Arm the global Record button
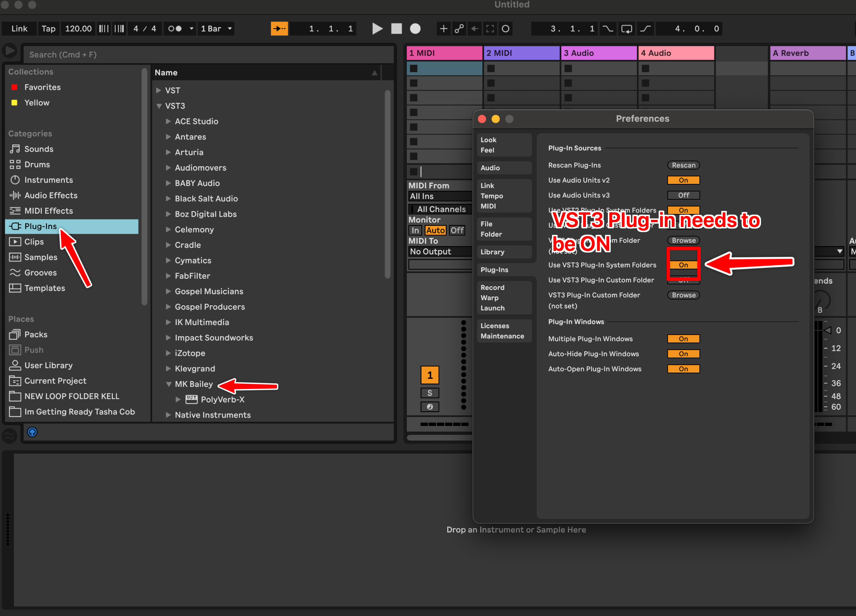Screen dimensions: 856x616 pos(415,29)
